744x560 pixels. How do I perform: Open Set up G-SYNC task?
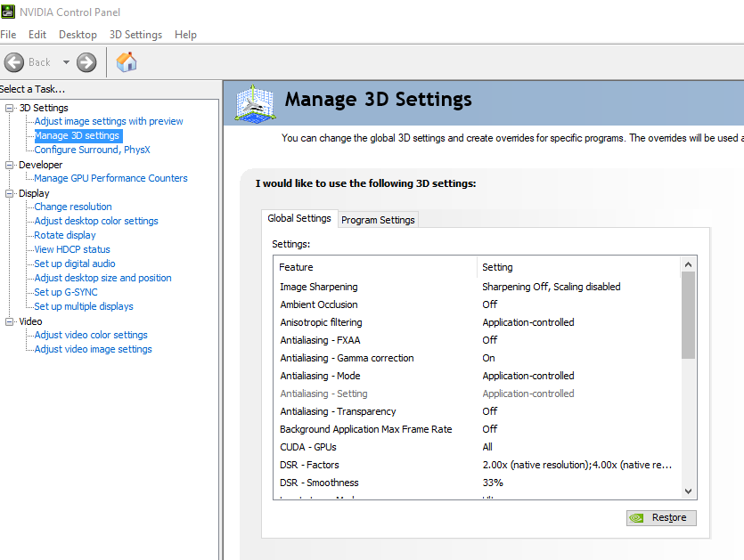click(66, 292)
